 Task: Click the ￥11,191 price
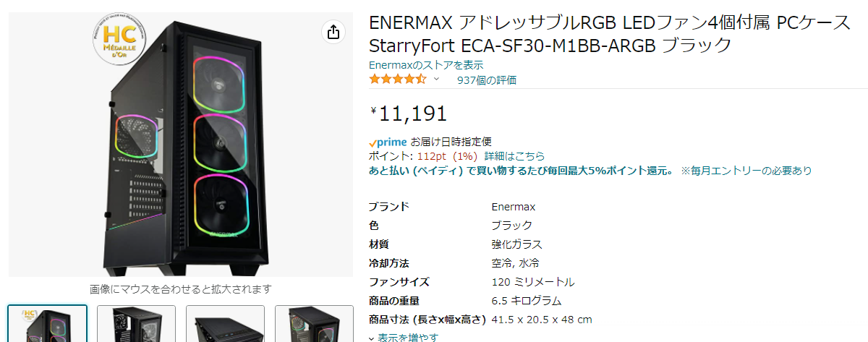(x=409, y=113)
